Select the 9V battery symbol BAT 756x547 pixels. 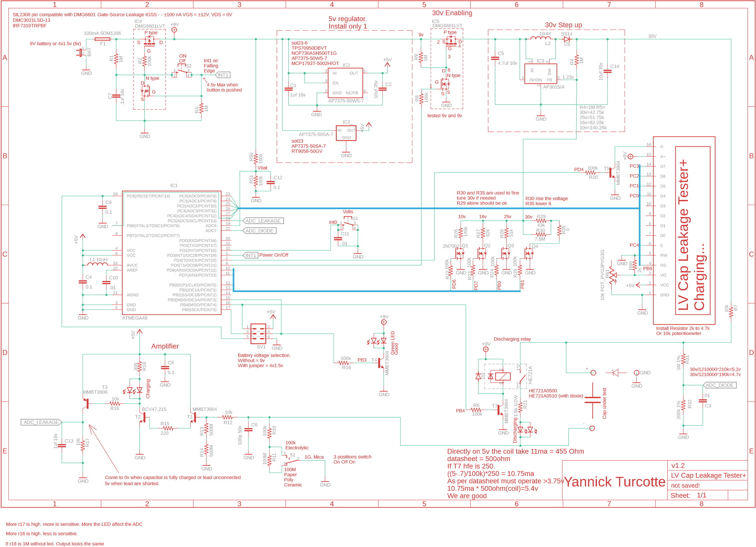pyautogui.click(x=82, y=53)
